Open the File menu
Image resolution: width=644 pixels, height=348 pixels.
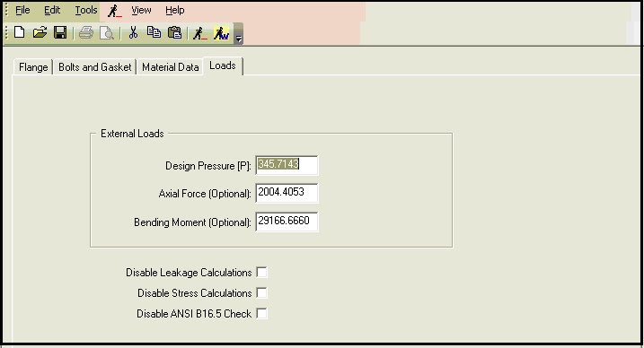click(22, 10)
